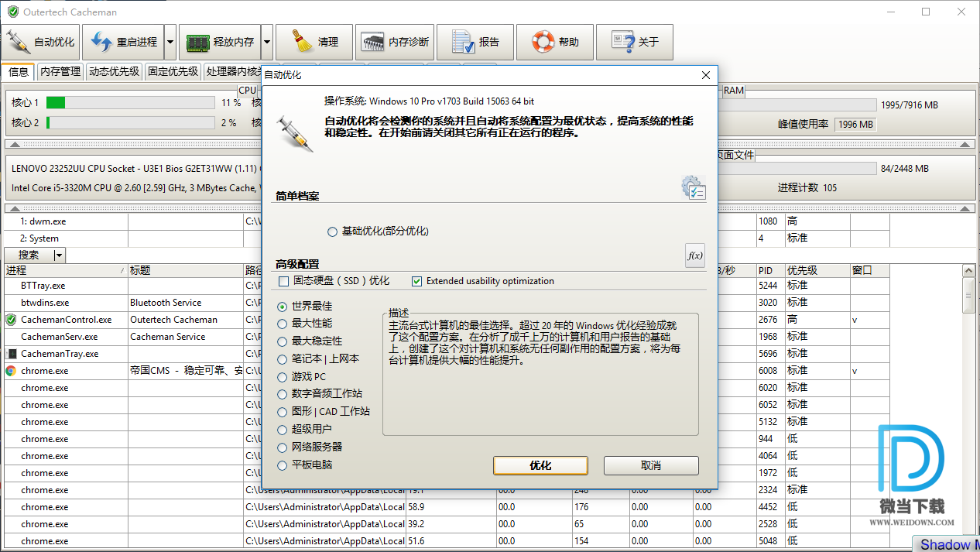Image resolution: width=980 pixels, height=552 pixels.
Task: Switch to the 内存管理 tab
Action: (x=60, y=72)
